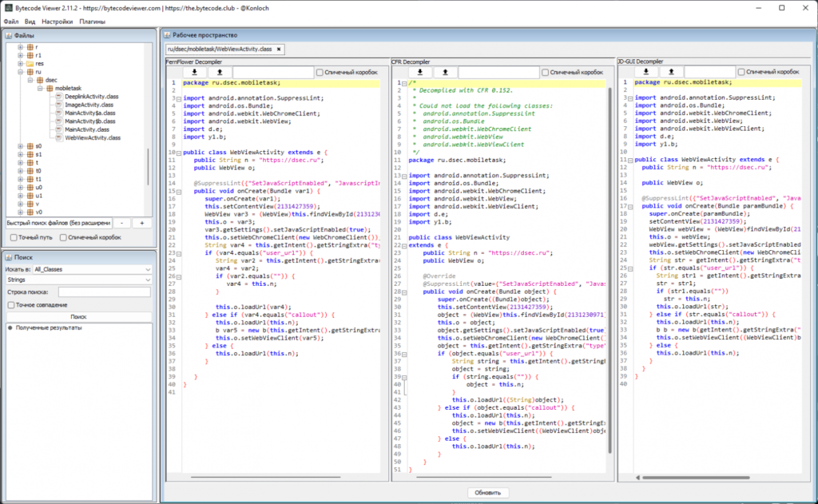The image size is (818, 504).
Task: Click the DeeplinkActivity.class file icon
Action: pos(59,97)
